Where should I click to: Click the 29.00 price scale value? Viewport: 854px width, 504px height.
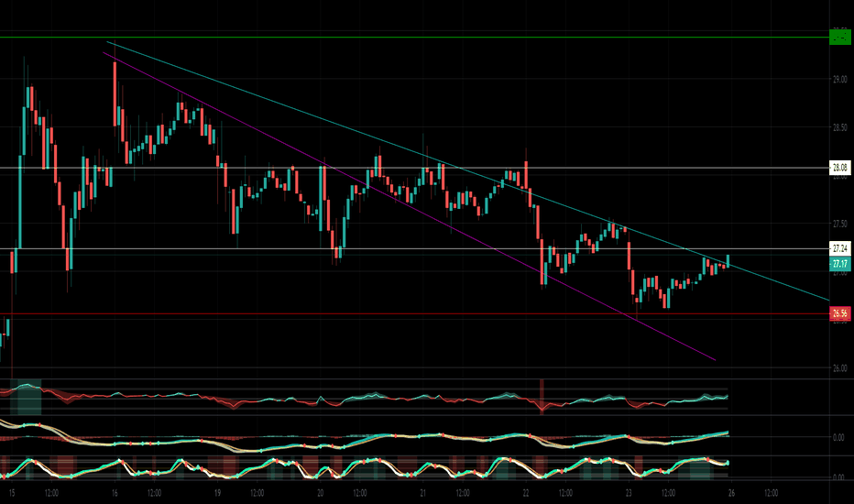(x=840, y=80)
